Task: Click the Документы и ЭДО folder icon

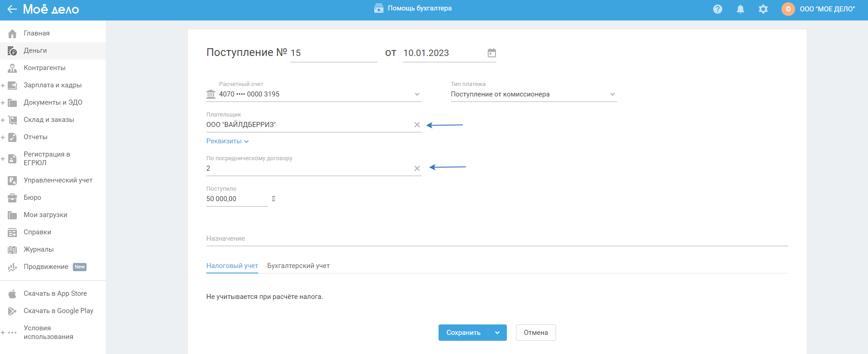Action: (12, 102)
